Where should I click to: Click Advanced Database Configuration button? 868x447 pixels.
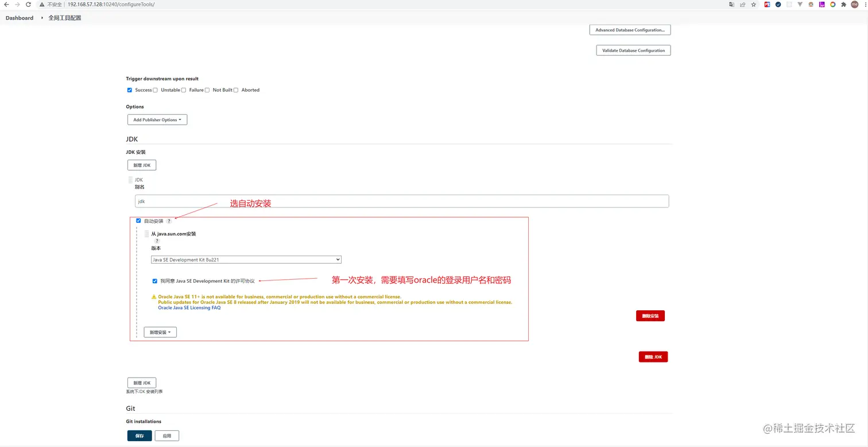point(630,30)
